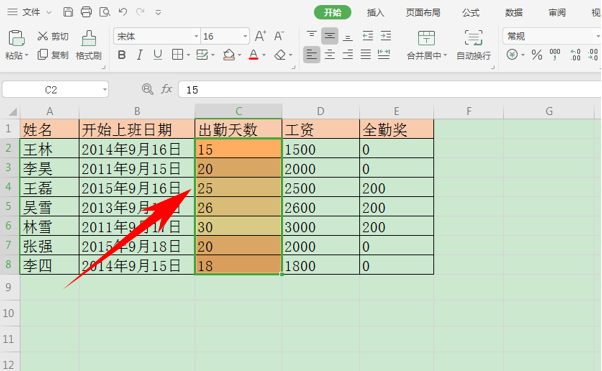
Task: Click the red font color icon
Action: [253, 55]
